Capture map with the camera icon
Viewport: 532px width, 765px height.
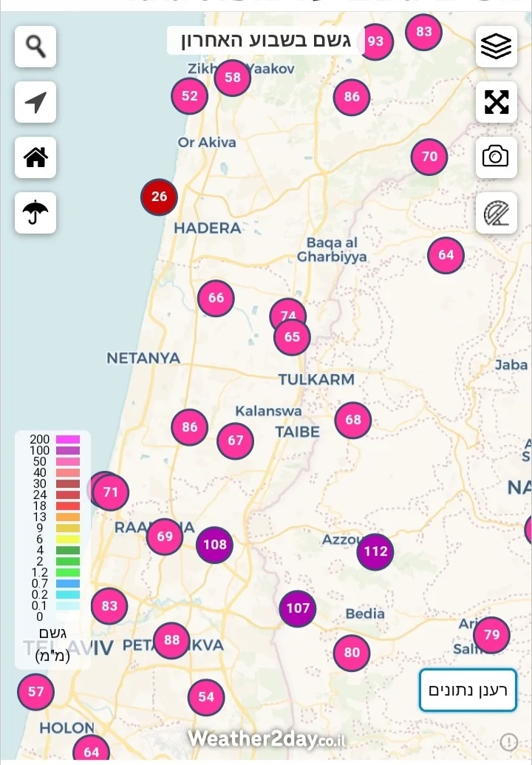pos(496,157)
